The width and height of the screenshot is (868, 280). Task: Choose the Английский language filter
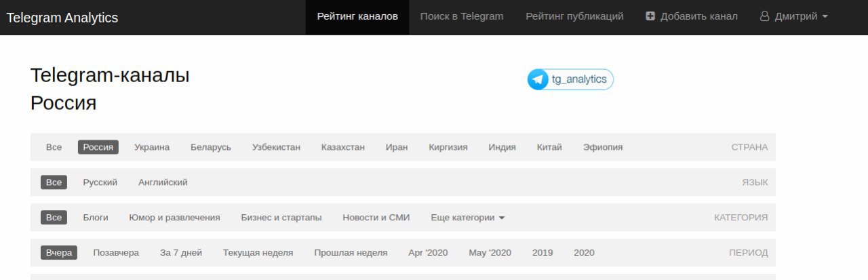(x=163, y=182)
